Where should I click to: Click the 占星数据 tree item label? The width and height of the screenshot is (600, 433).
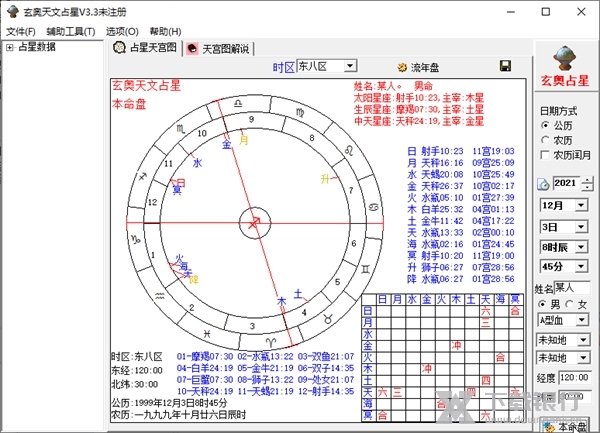[x=37, y=47]
